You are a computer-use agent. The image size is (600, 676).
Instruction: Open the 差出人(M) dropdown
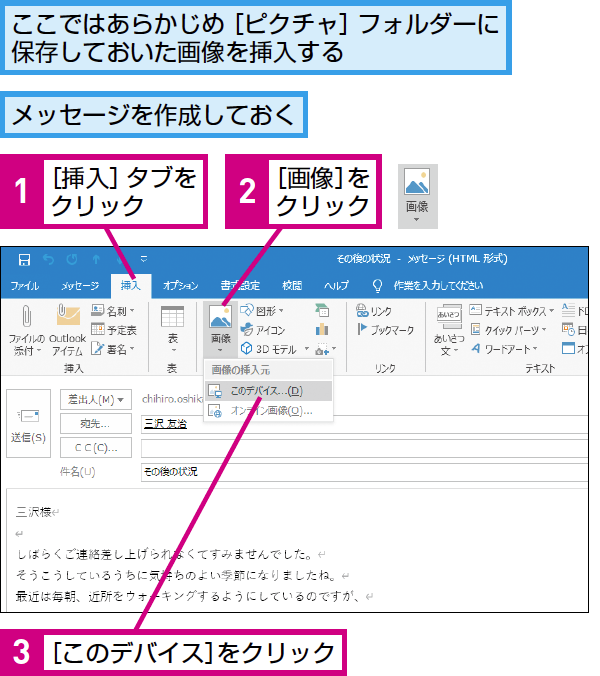pyautogui.click(x=96, y=400)
